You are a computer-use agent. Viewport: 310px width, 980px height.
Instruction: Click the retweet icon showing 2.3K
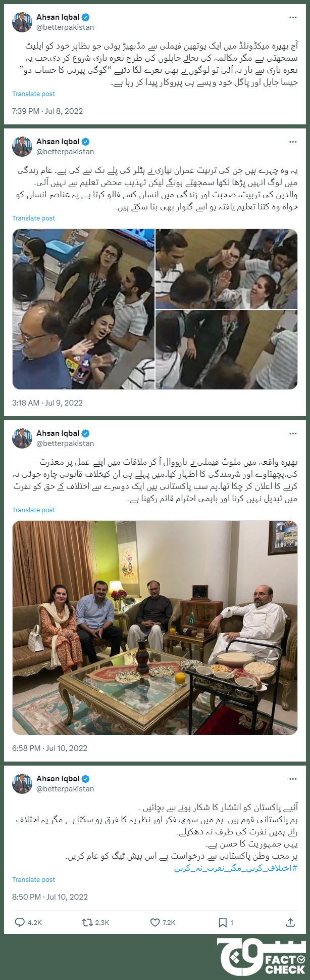tap(87, 922)
